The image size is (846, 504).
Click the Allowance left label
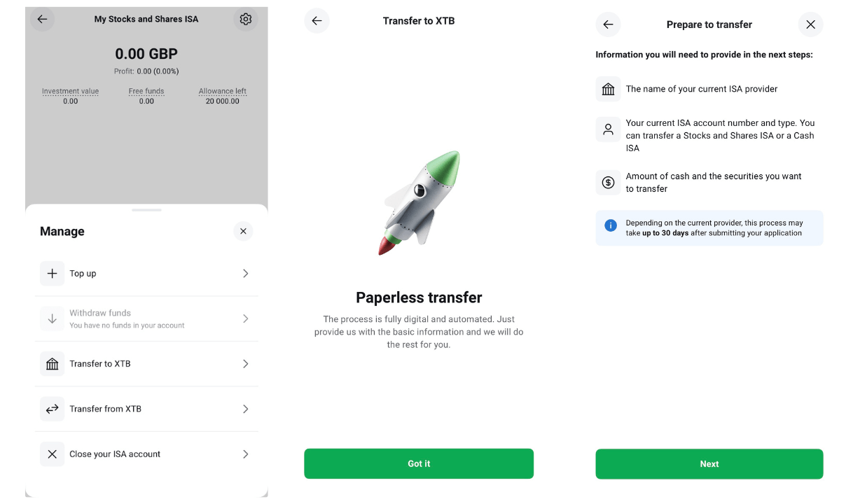pyautogui.click(x=222, y=91)
